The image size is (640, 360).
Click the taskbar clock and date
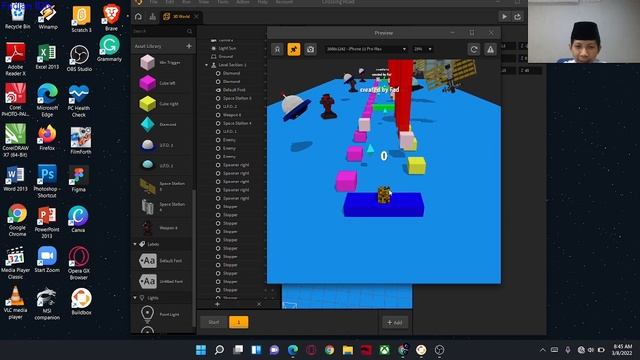coord(622,350)
